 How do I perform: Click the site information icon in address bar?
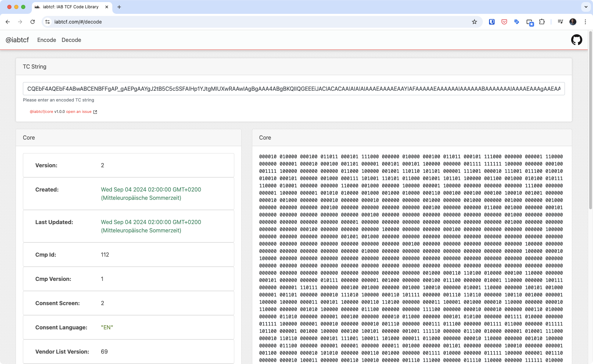[48, 22]
